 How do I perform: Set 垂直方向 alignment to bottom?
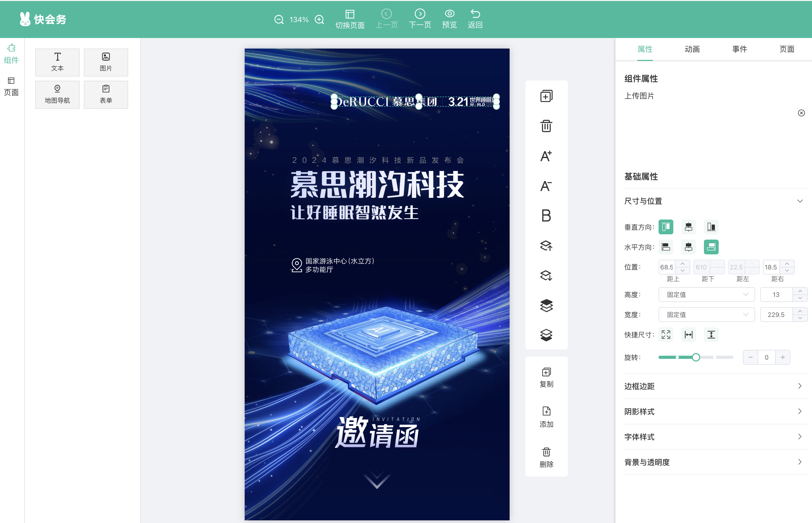pos(711,227)
